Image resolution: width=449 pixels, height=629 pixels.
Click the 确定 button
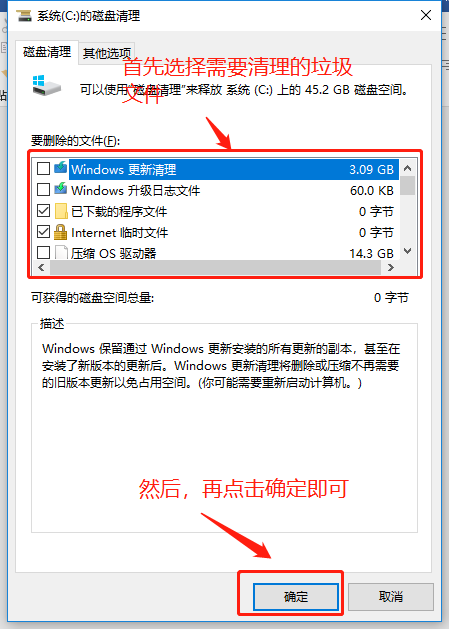[296, 597]
